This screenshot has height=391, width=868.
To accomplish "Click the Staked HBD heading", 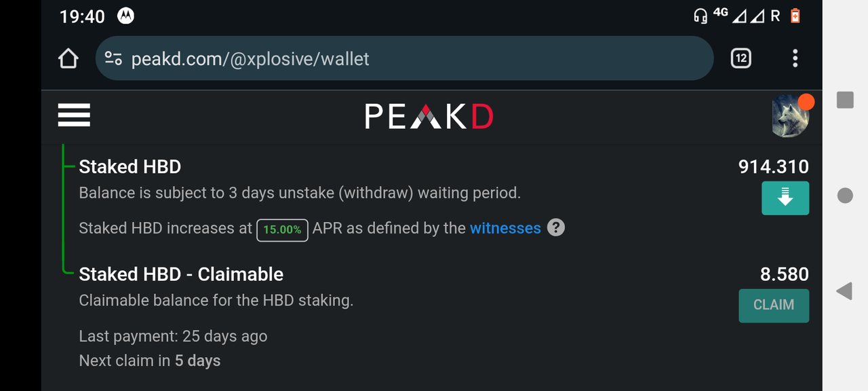I will point(130,167).
